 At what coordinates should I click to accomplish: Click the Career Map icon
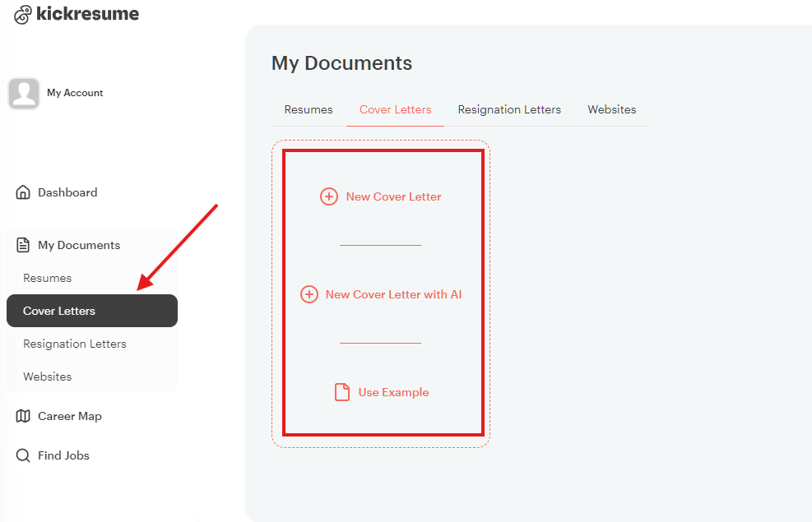tap(23, 416)
